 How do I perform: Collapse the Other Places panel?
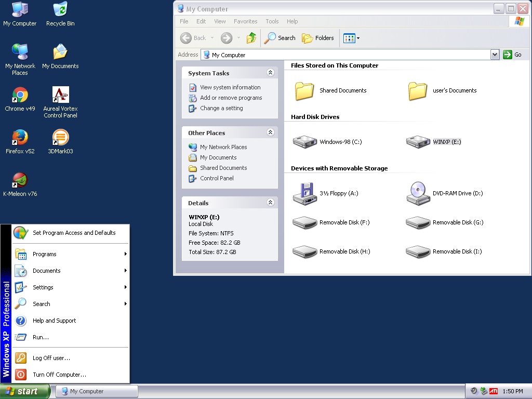point(270,132)
